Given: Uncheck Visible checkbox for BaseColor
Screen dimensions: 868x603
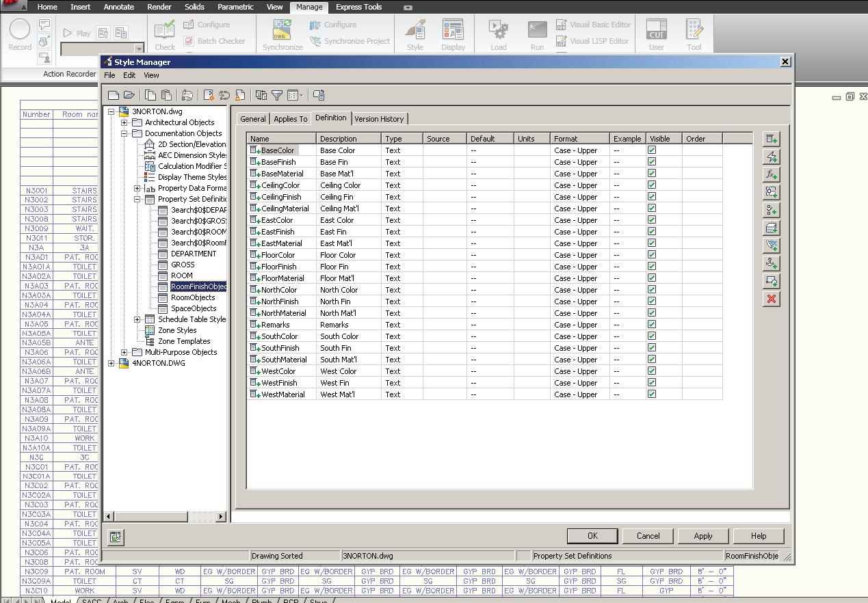Looking at the screenshot, I should [x=652, y=150].
